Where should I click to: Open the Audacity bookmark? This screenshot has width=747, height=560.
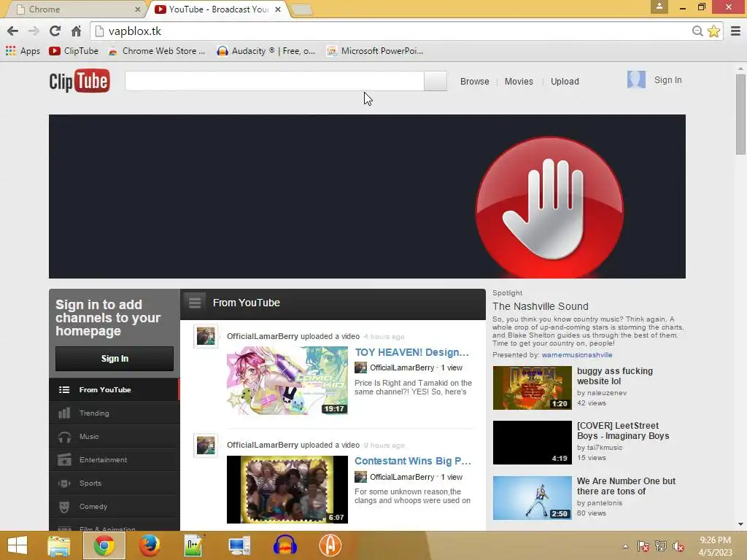point(266,51)
